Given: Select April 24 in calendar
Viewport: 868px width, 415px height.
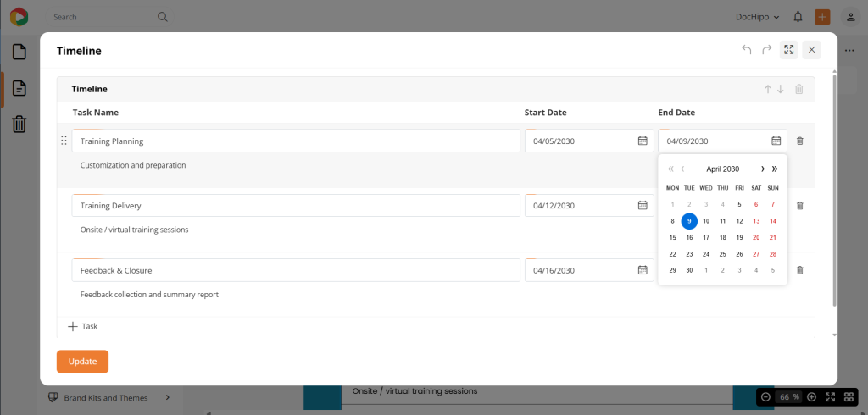Looking at the screenshot, I should pos(706,254).
